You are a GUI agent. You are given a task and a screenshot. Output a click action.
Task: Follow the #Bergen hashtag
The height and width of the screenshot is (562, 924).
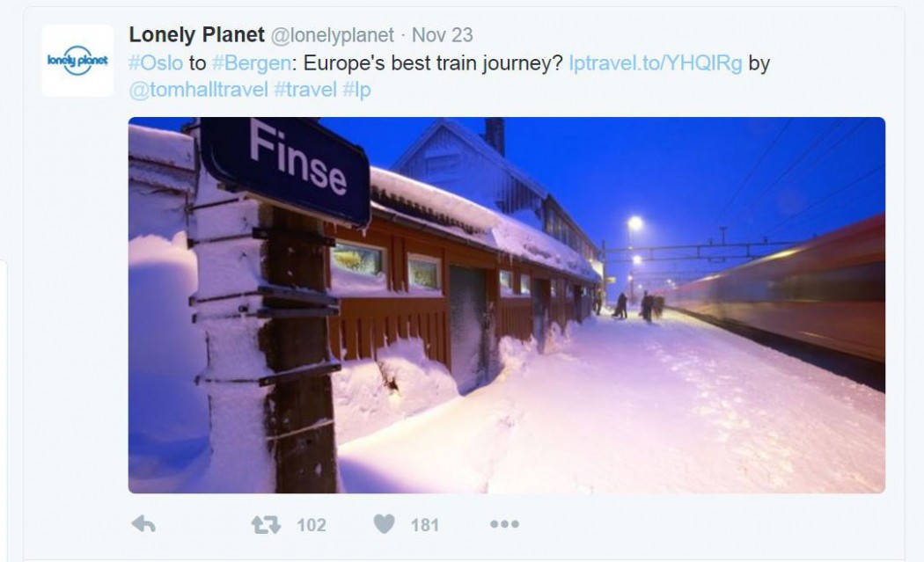tap(252, 63)
